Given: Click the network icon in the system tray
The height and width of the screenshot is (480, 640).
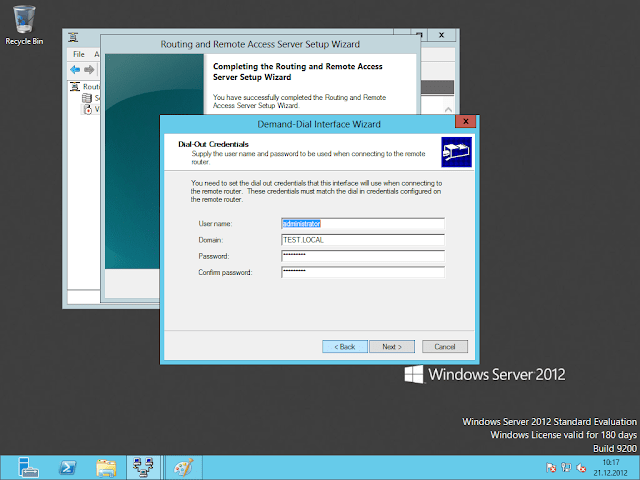Looking at the screenshot, I should 566,468.
